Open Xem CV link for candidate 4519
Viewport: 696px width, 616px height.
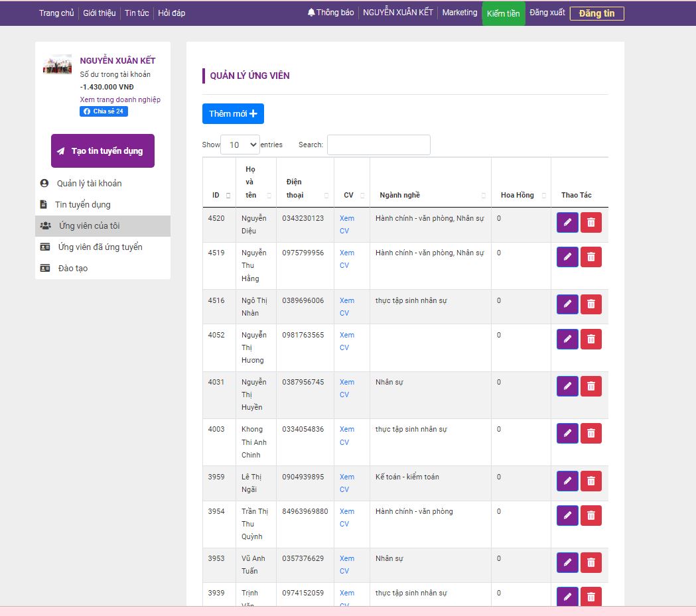click(x=346, y=259)
